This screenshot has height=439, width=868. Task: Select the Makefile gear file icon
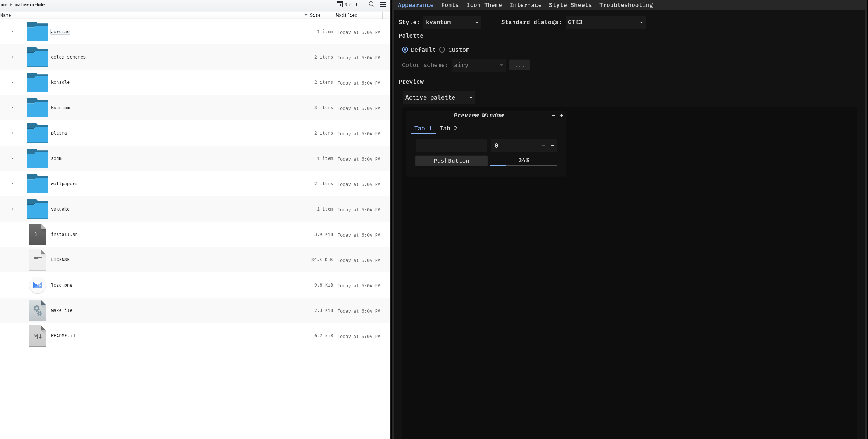point(38,310)
